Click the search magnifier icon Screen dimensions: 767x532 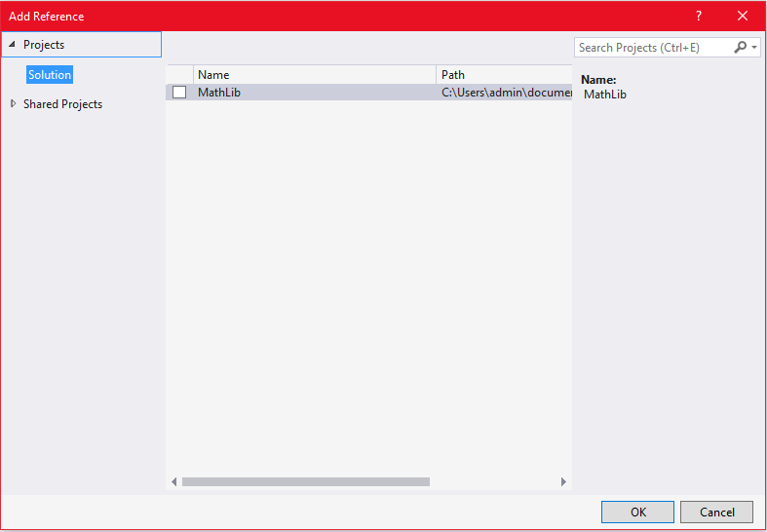(x=740, y=47)
